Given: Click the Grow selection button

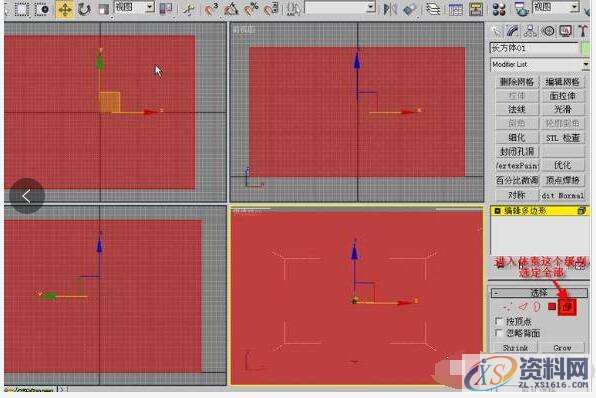Looking at the screenshot, I should point(563,347).
